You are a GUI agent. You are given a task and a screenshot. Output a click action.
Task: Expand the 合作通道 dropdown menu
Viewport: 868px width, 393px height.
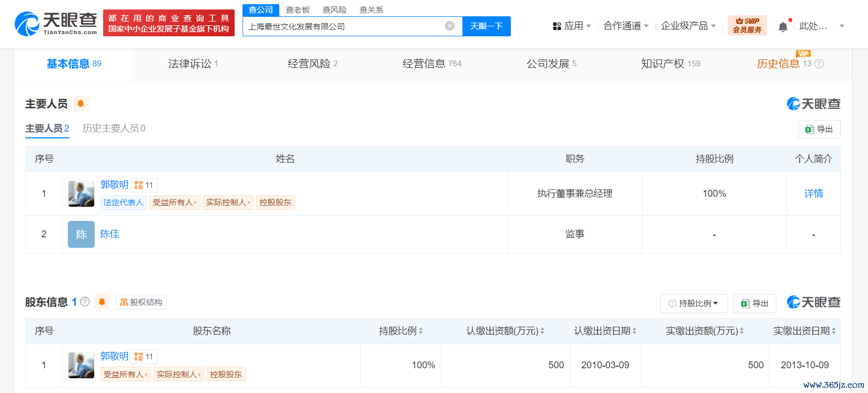pos(626,26)
